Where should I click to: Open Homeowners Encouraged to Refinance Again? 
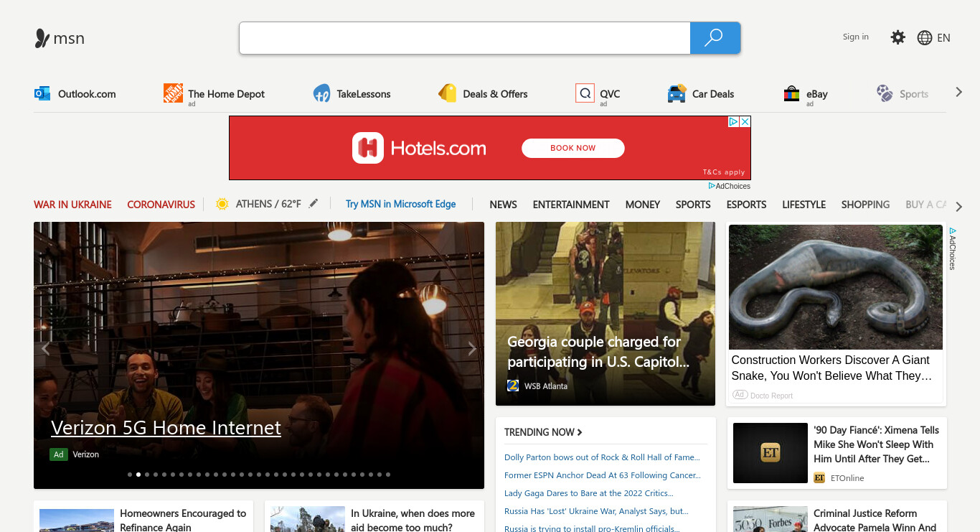pos(183,521)
